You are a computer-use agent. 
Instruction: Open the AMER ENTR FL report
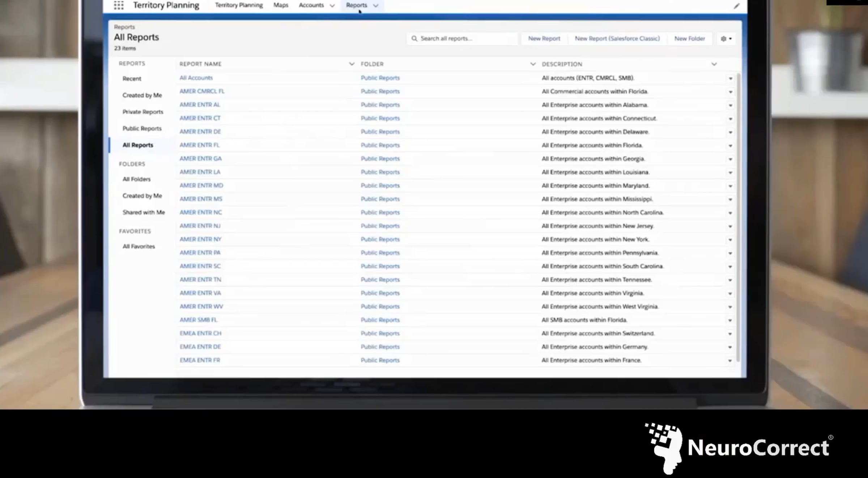(x=199, y=145)
